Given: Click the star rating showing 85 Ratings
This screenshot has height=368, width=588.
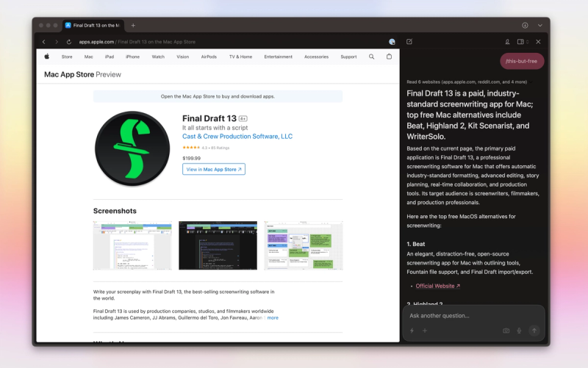Looking at the screenshot, I should (206, 148).
